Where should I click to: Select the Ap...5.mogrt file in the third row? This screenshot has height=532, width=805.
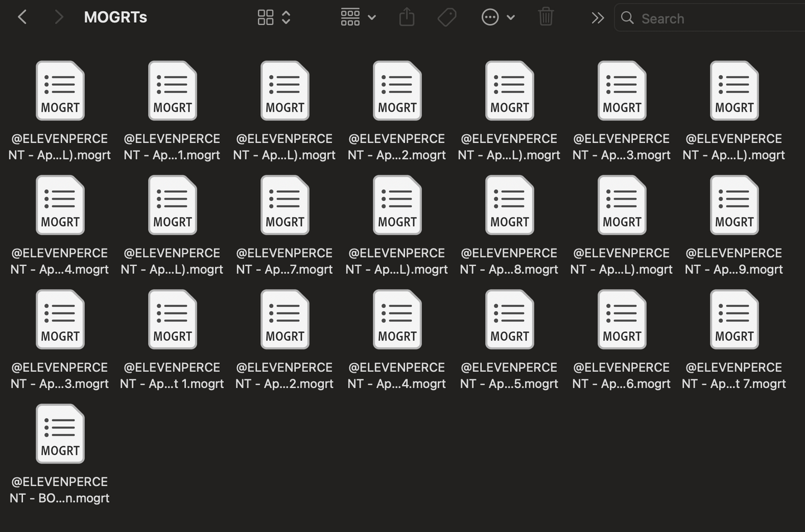click(x=509, y=319)
